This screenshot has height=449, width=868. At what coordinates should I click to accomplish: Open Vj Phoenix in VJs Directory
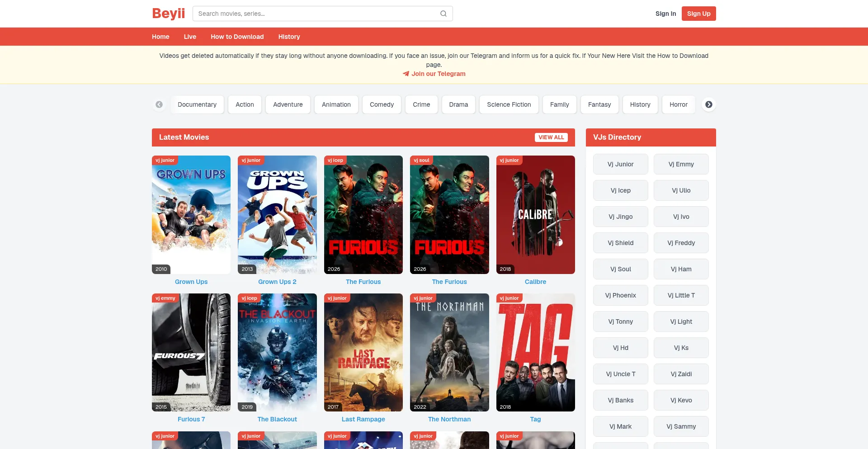[x=621, y=295]
